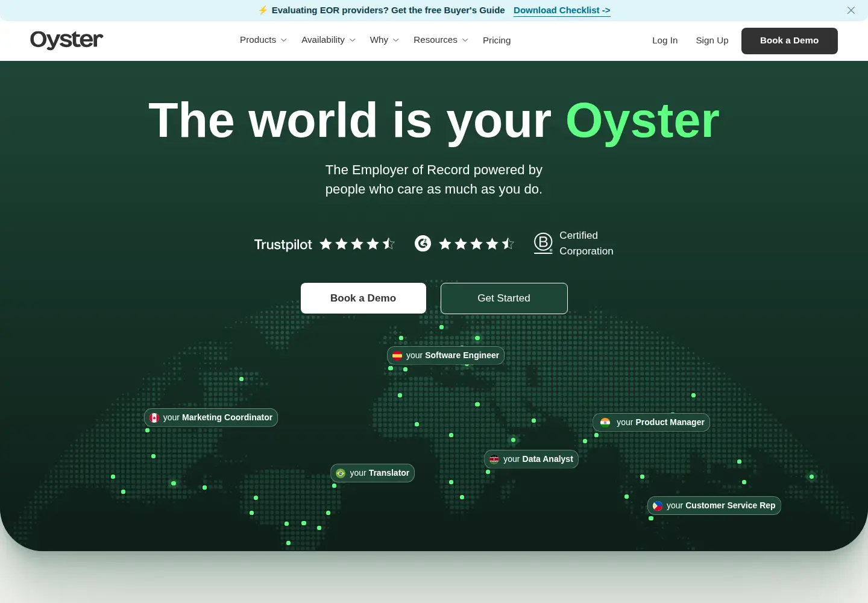The height and width of the screenshot is (603, 868).
Task: Click the Kenya flag icon
Action: (494, 459)
